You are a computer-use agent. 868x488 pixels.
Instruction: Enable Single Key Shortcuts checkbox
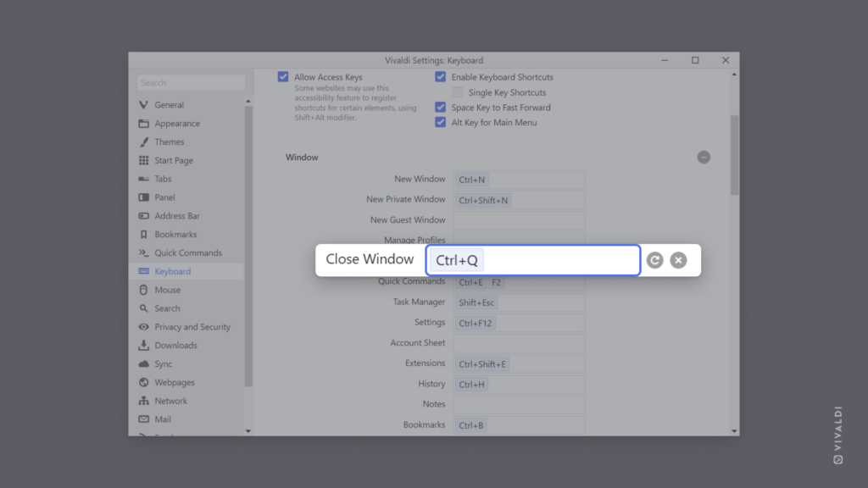(x=457, y=92)
